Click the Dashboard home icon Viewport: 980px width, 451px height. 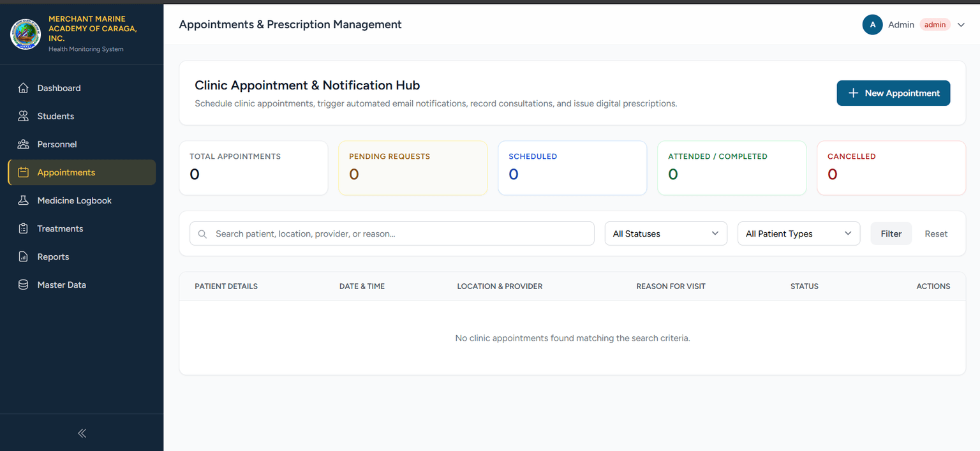(x=24, y=88)
